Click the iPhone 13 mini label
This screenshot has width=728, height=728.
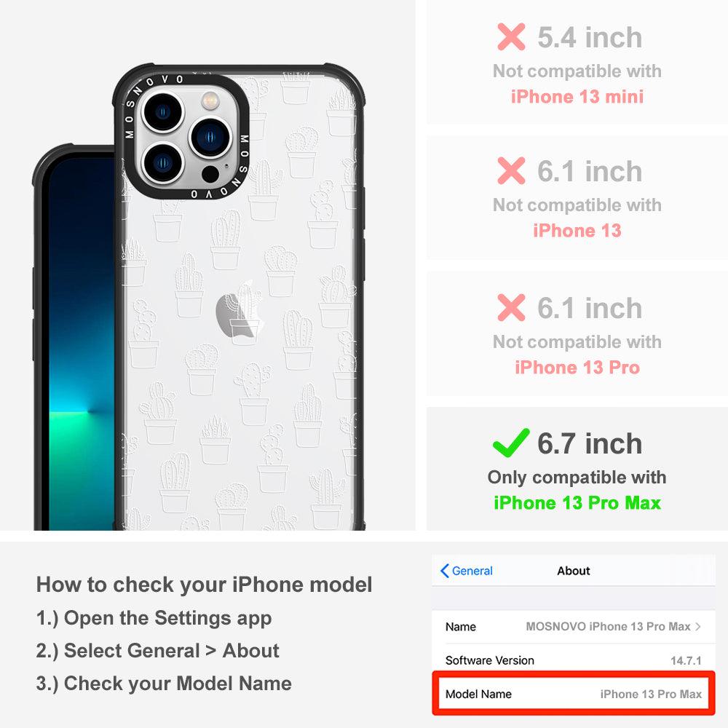577,97
